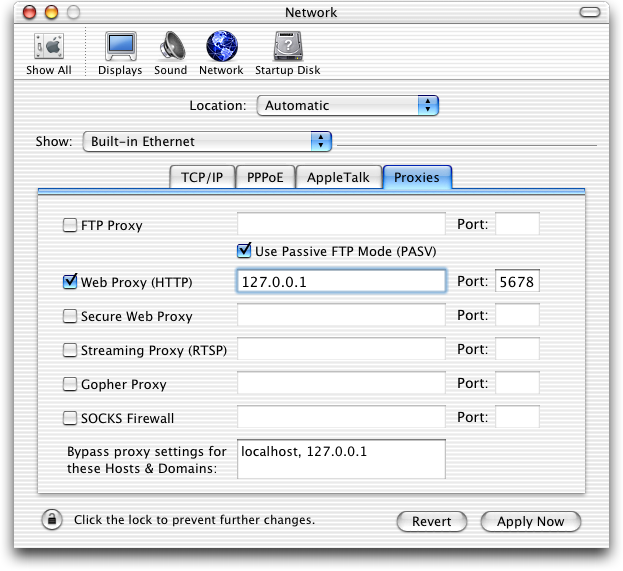Viewport: 623px width, 571px height.
Task: Click the Network window title text
Action: pos(311,12)
